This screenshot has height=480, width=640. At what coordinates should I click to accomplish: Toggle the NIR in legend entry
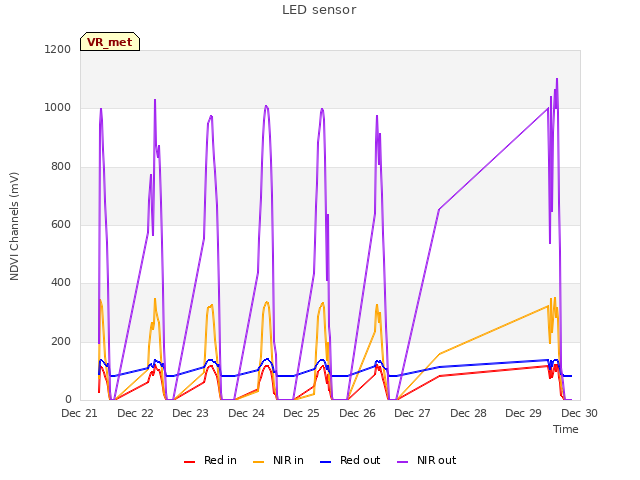click(278, 460)
